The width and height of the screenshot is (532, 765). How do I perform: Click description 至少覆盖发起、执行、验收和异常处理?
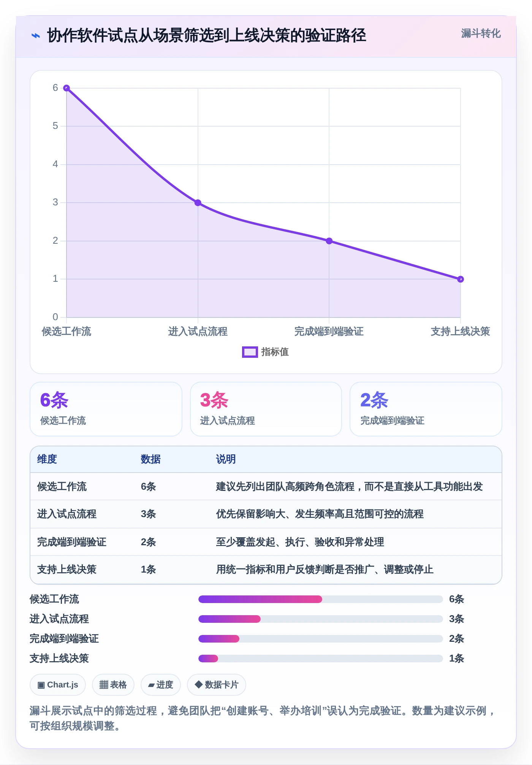click(300, 542)
